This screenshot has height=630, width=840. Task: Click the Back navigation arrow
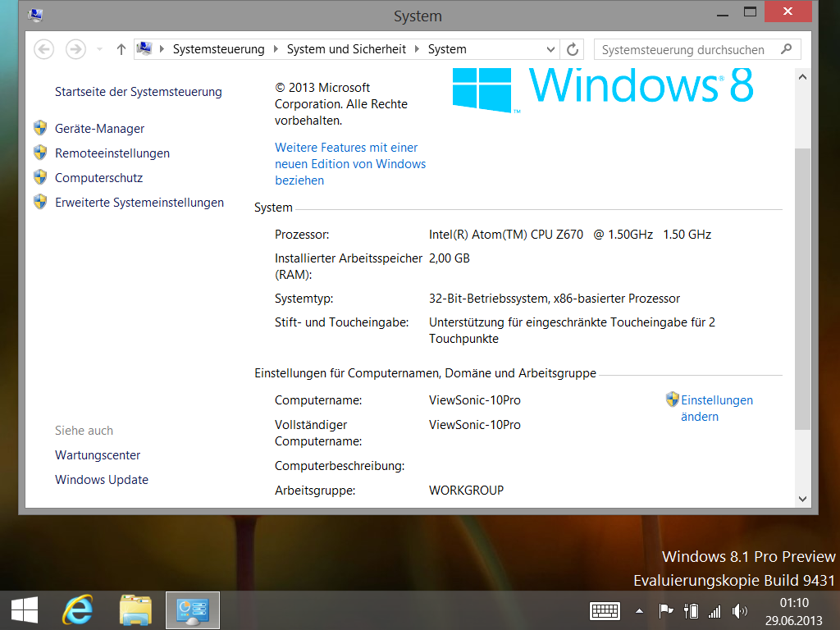44,49
